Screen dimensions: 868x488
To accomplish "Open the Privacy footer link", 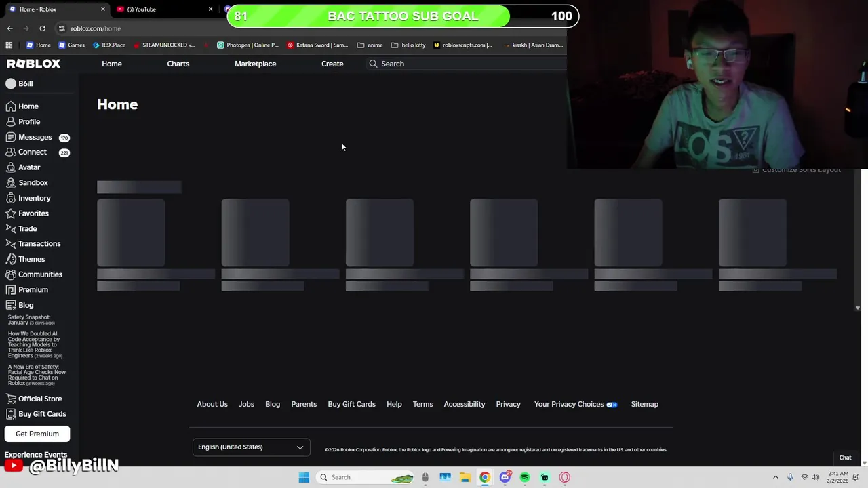I will tap(508, 404).
